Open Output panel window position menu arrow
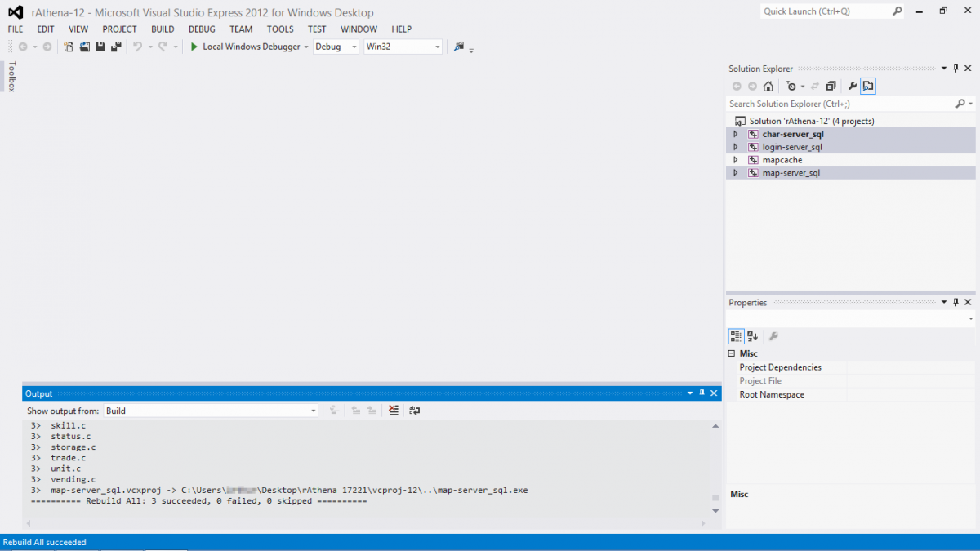Viewport: 980px width, 551px height. (690, 393)
